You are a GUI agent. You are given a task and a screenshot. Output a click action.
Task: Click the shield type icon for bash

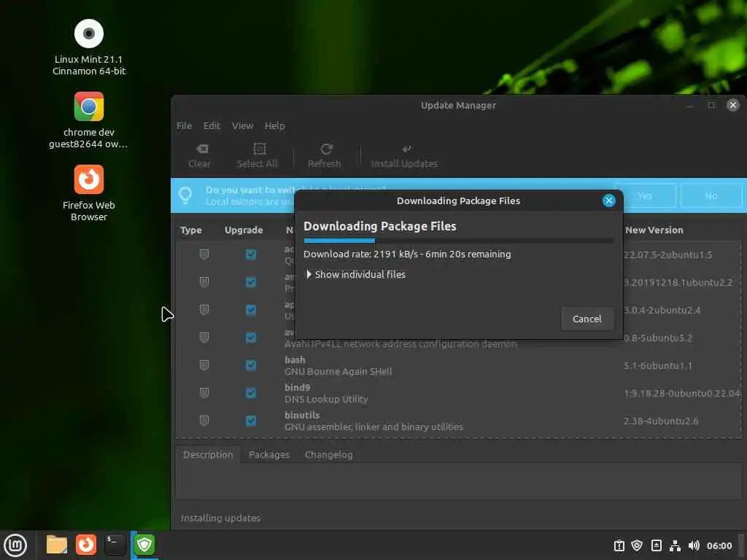[x=204, y=365]
